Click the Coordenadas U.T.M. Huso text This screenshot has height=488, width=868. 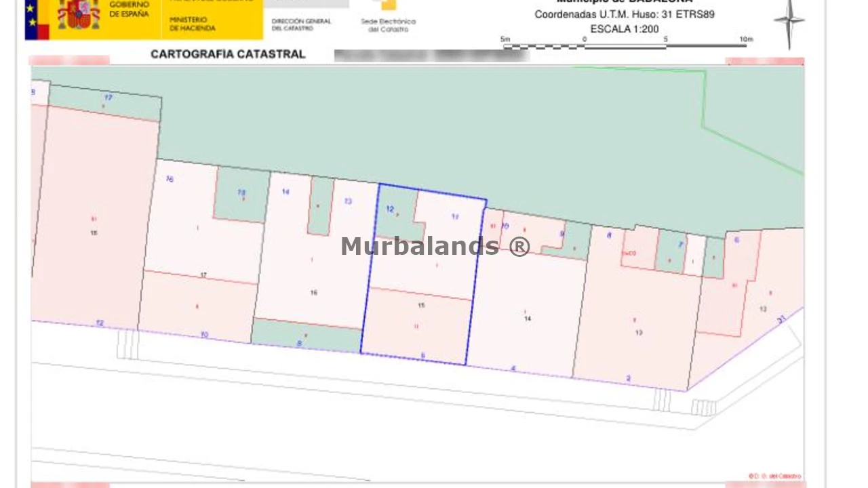(624, 14)
